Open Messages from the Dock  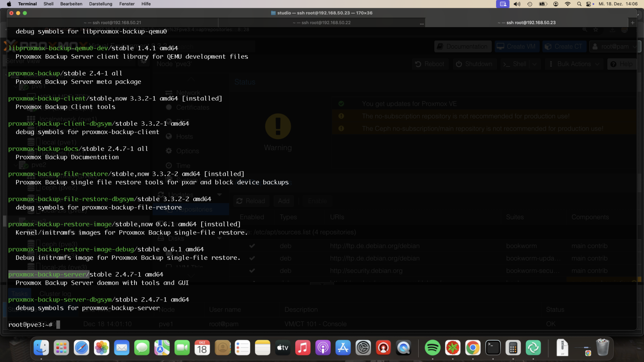142,348
